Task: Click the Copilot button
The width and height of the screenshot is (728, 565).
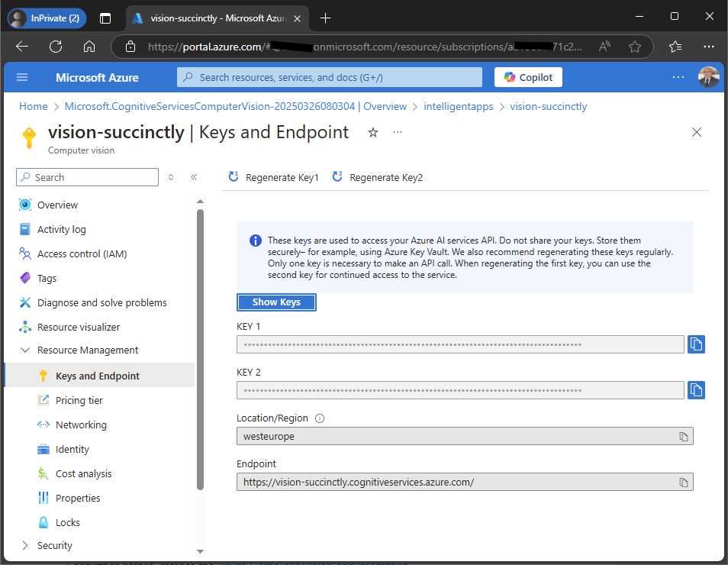Action: (x=528, y=77)
